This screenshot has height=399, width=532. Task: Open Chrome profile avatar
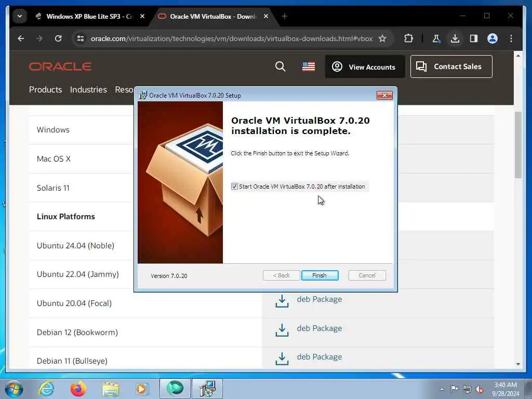point(493,38)
